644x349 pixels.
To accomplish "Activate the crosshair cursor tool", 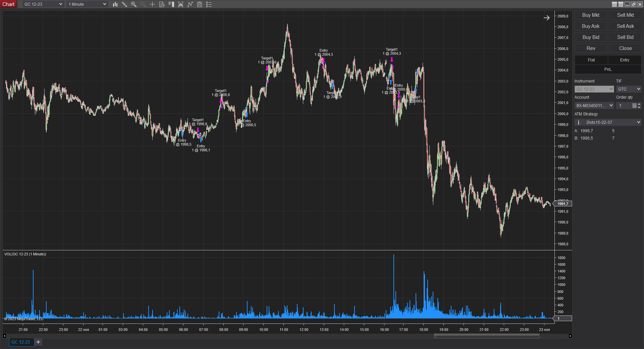I will coord(152,4).
